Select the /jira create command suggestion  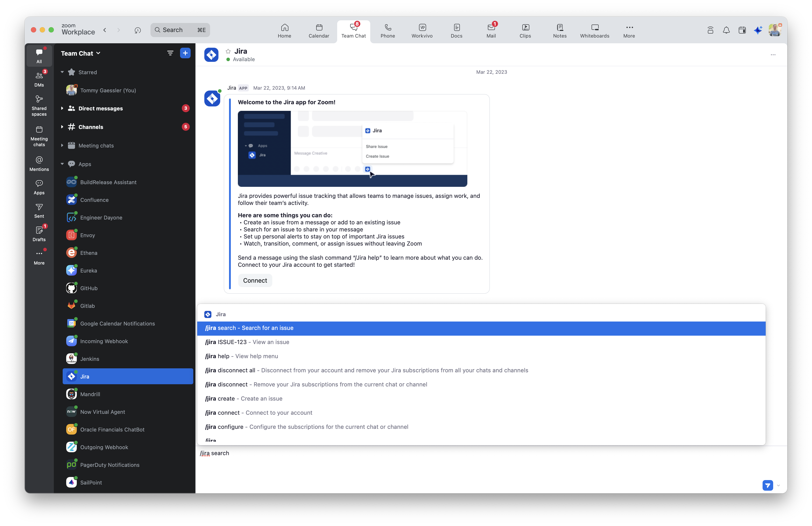click(244, 398)
